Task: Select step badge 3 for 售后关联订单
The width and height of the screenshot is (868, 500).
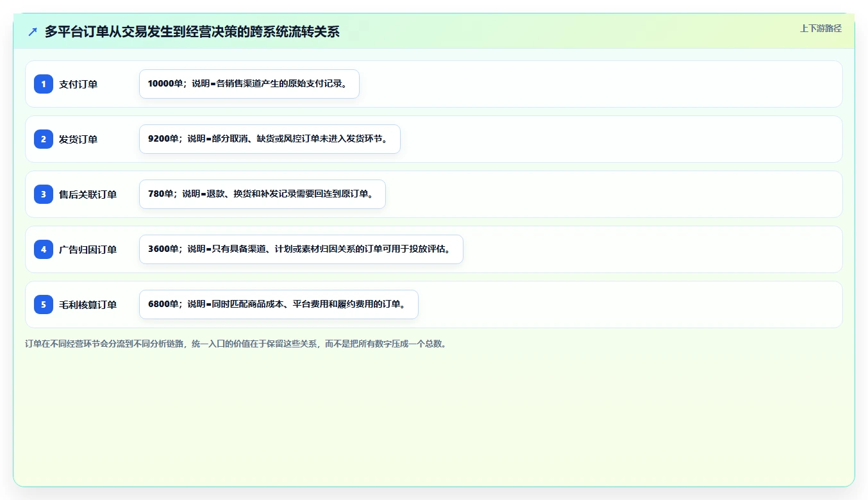Action: point(44,194)
